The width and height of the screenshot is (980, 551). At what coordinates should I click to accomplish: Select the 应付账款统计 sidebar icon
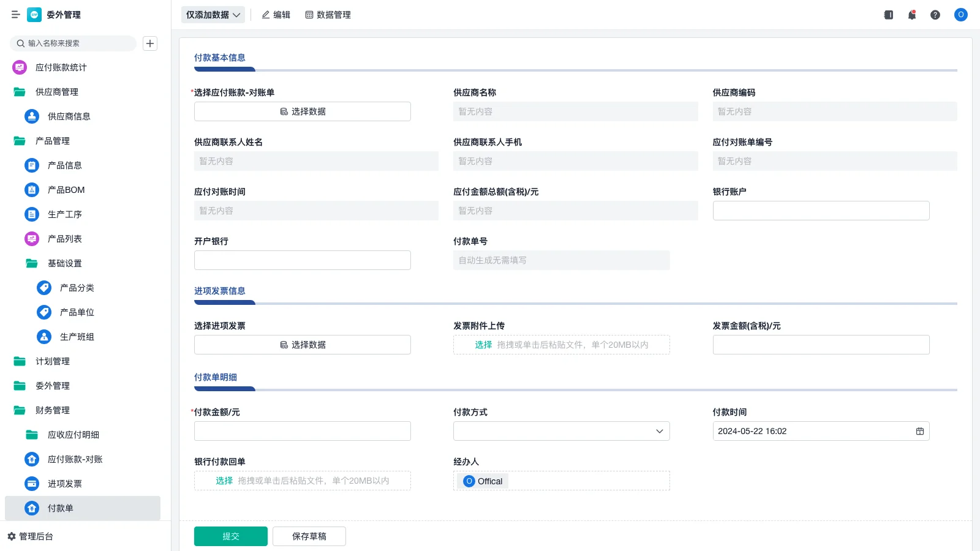(x=19, y=67)
